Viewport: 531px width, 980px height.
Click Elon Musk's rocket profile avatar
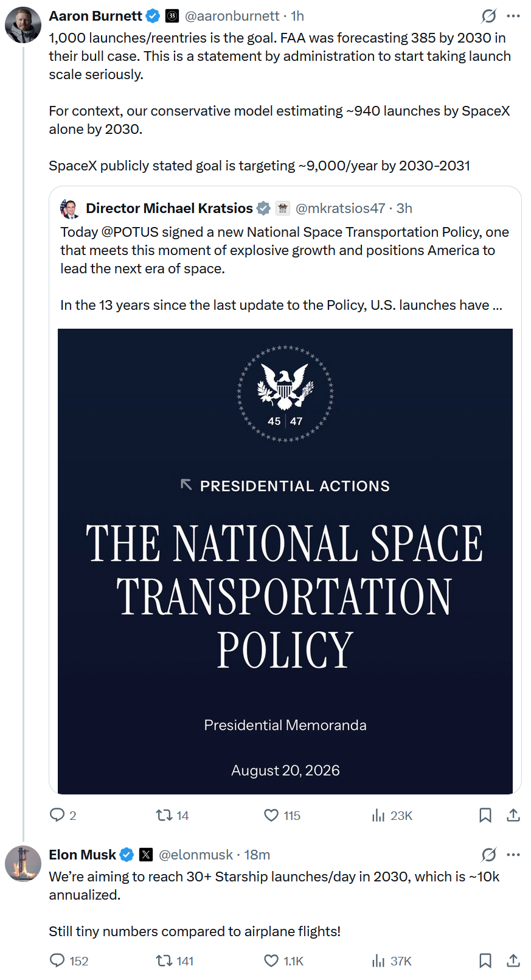click(23, 864)
